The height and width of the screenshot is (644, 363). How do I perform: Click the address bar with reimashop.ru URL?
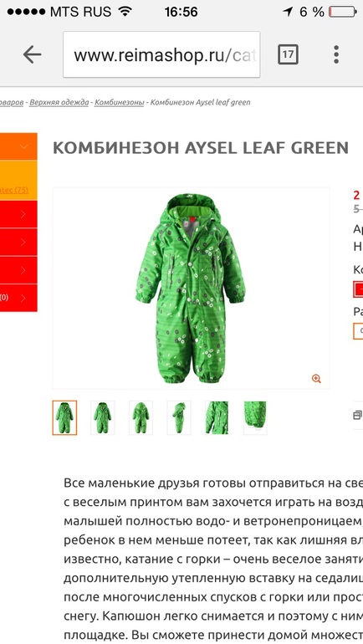(x=161, y=54)
